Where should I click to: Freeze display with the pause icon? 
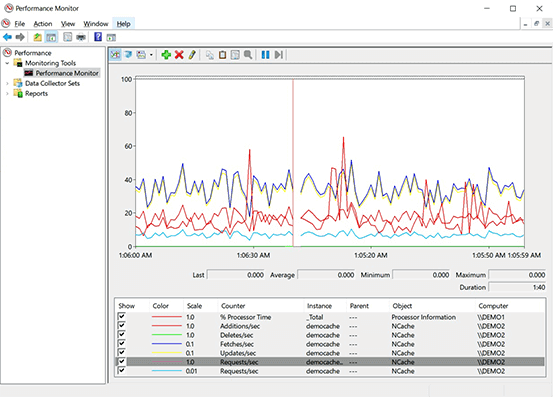pyautogui.click(x=266, y=55)
